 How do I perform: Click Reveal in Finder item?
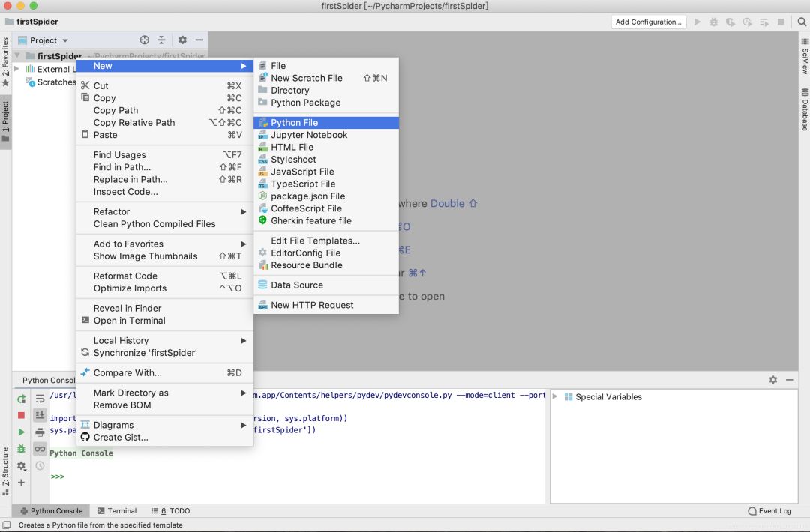[165, 308]
